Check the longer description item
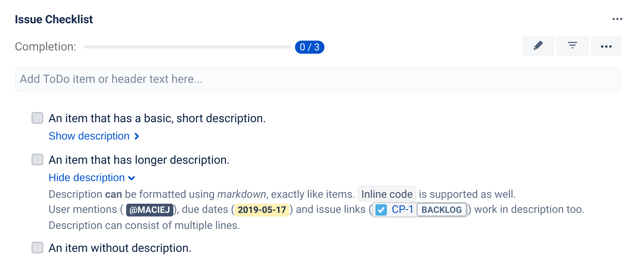This screenshot has height=280, width=644. pos(37,159)
